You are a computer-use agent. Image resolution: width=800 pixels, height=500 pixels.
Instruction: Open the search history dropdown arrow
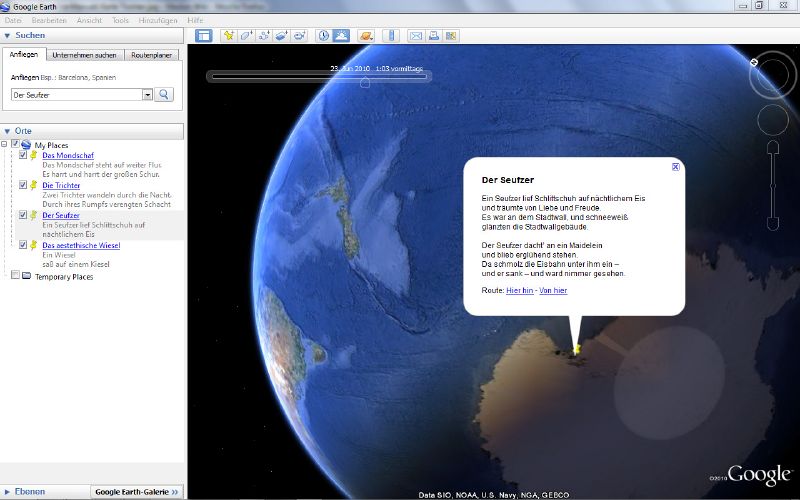(x=147, y=94)
